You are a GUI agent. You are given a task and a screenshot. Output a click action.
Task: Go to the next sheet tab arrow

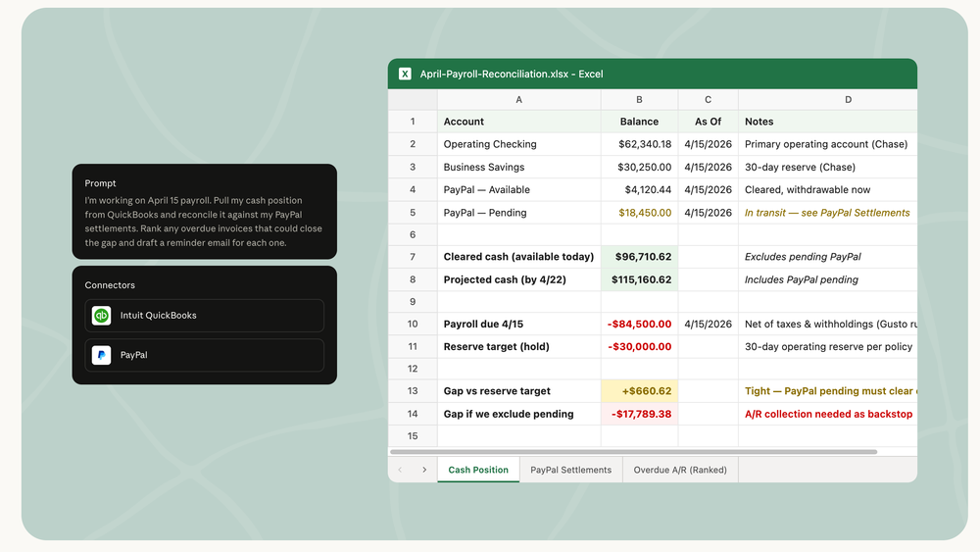click(424, 470)
